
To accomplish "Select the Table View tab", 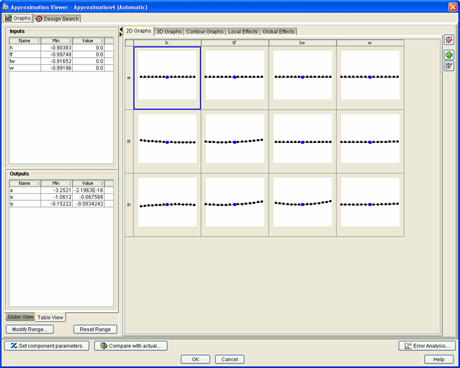I will (50, 317).
